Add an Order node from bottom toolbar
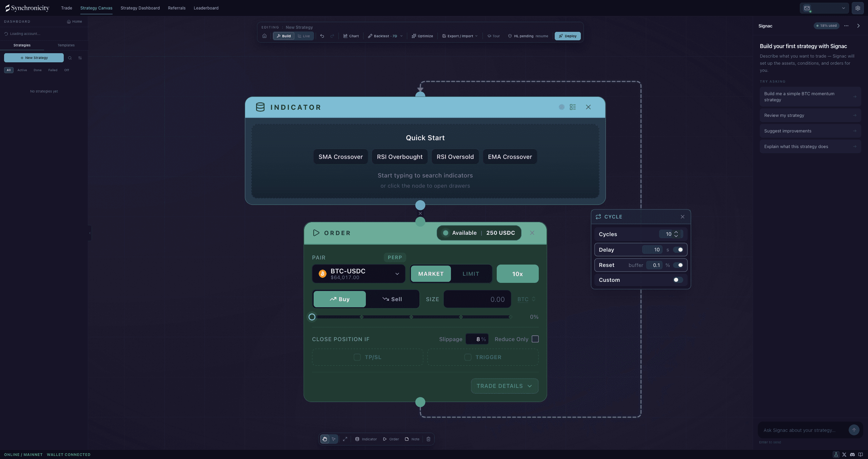 coord(391,439)
